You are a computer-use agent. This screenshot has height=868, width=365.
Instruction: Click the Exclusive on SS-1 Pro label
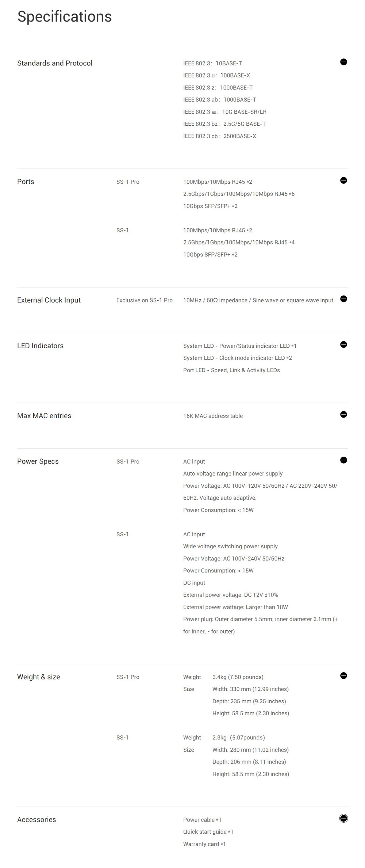tap(144, 300)
